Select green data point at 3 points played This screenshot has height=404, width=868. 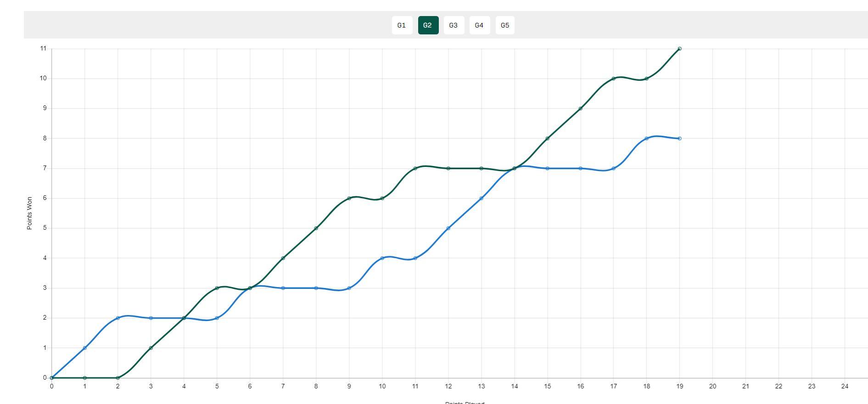click(151, 348)
